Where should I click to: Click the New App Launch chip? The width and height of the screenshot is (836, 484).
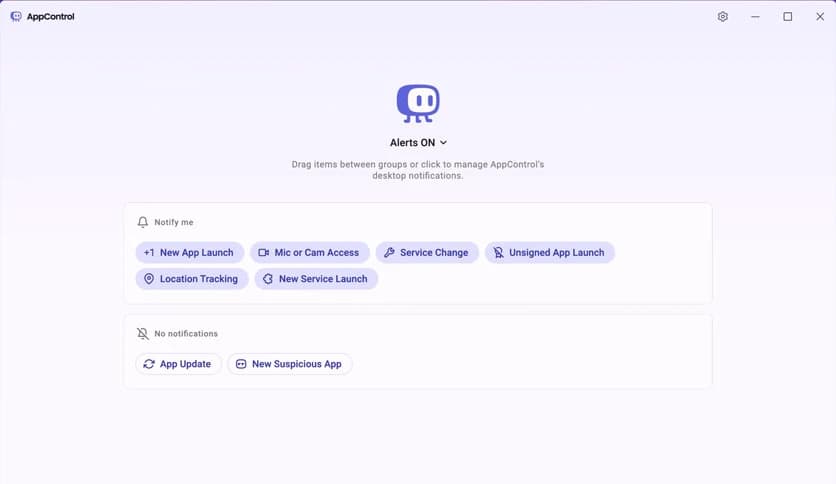(x=190, y=253)
